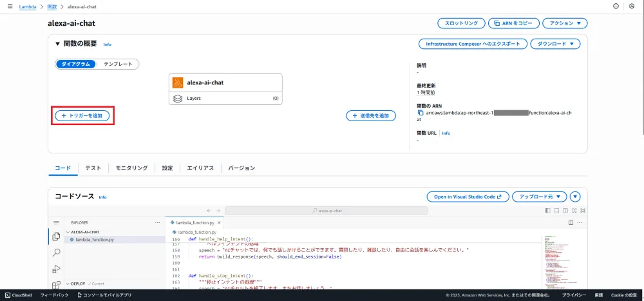Switch to the コード tab
This screenshot has height=301, width=644.
(63, 168)
